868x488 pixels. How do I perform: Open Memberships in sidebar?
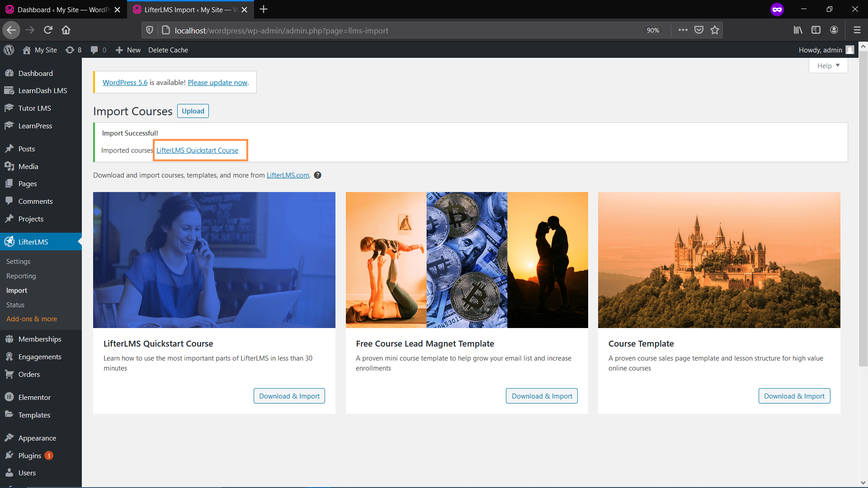coord(41,339)
